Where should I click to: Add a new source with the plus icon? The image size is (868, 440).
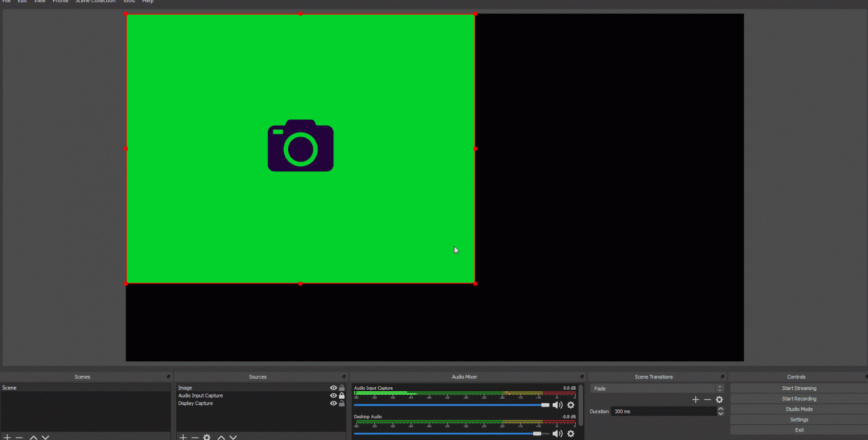(183, 437)
